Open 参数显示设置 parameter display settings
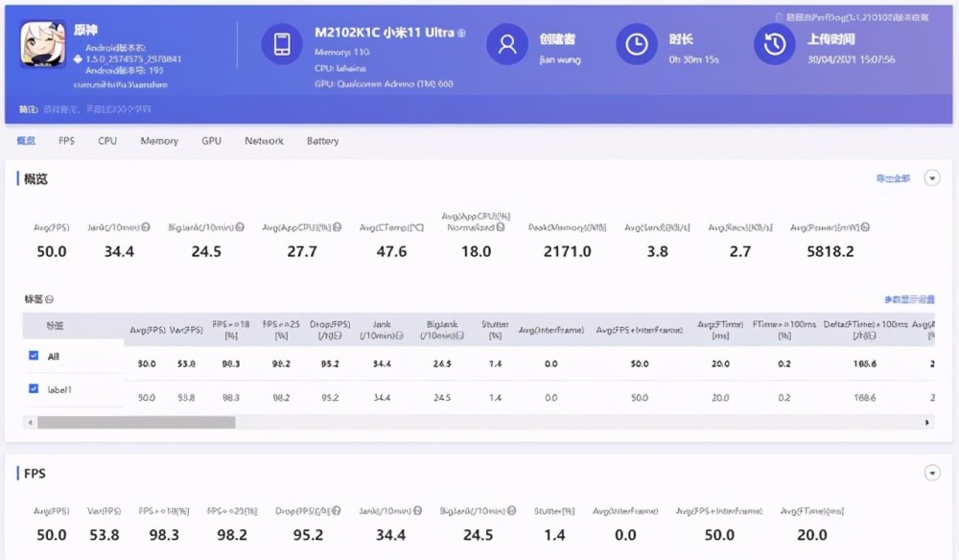 pyautogui.click(x=908, y=300)
